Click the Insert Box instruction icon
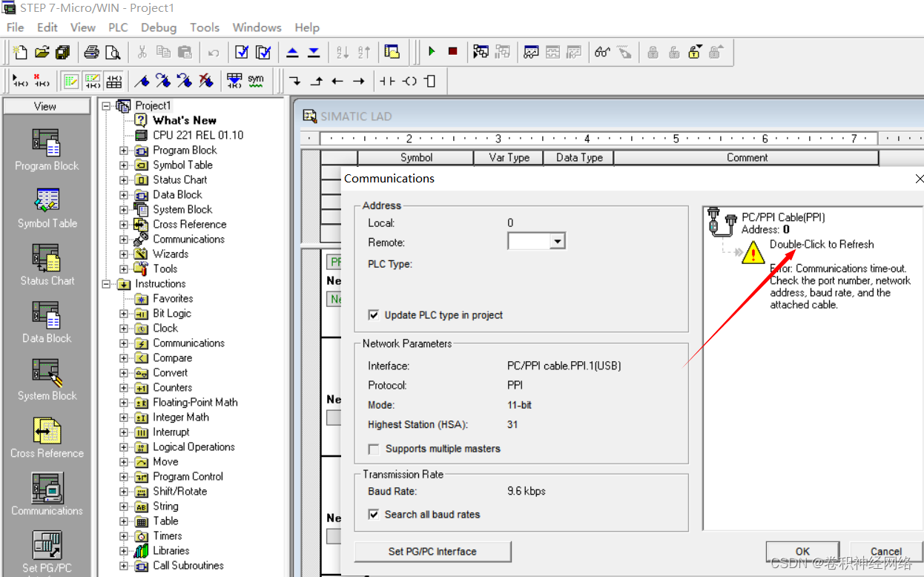 point(430,81)
